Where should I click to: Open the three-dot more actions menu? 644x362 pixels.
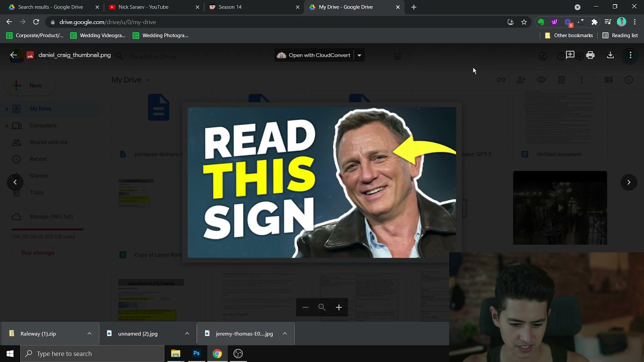pyautogui.click(x=582, y=79)
